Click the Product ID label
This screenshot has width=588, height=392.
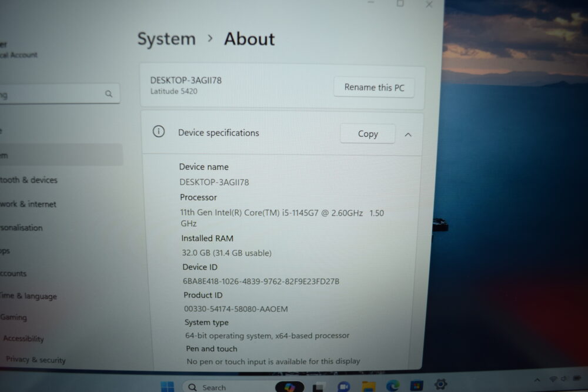pyautogui.click(x=203, y=295)
